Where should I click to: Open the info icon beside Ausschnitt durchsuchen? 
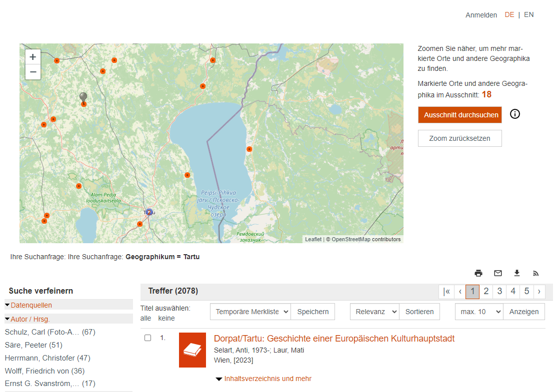pos(514,114)
